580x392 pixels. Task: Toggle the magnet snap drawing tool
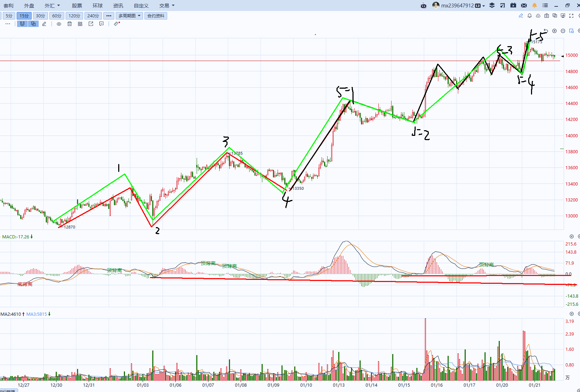[x=22, y=24]
